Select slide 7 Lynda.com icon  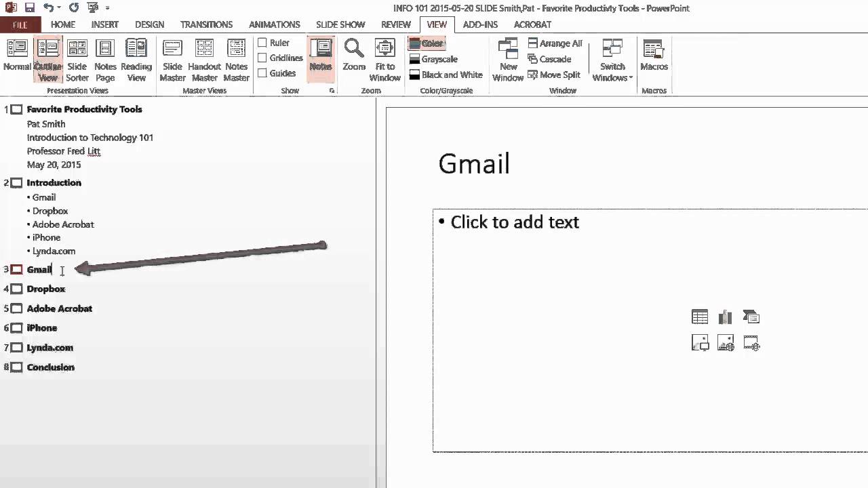(x=16, y=348)
